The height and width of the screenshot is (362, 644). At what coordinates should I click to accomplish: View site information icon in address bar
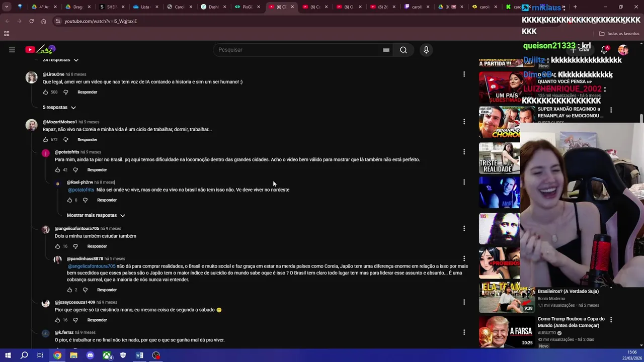click(58, 21)
